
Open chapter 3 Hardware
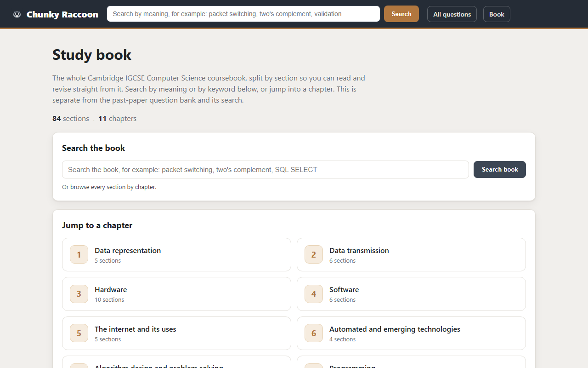pyautogui.click(x=176, y=294)
